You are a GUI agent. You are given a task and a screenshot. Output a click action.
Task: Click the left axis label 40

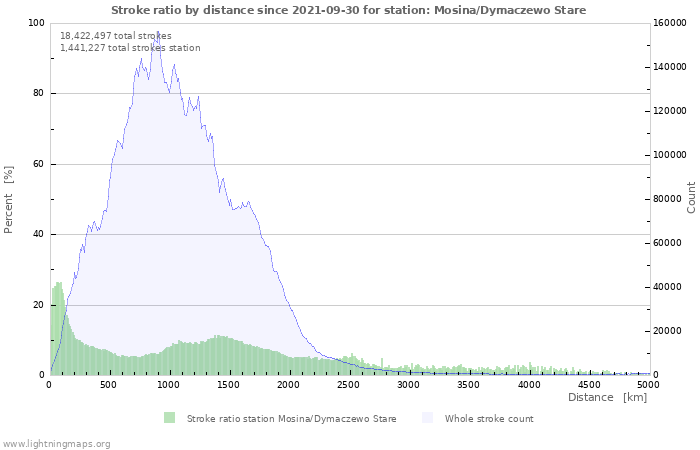coord(38,234)
